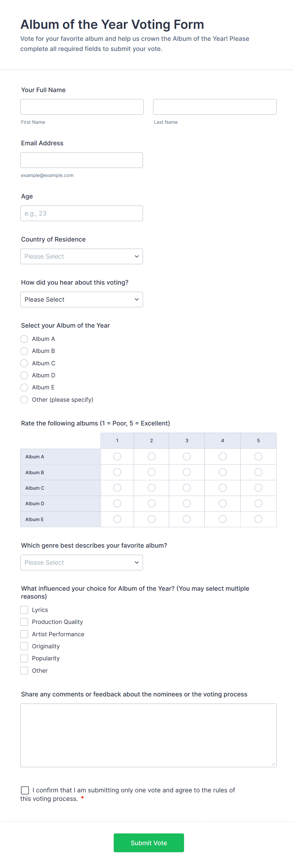Click the First Name input field
Viewport: 294px width, 868px height.
pyautogui.click(x=82, y=107)
